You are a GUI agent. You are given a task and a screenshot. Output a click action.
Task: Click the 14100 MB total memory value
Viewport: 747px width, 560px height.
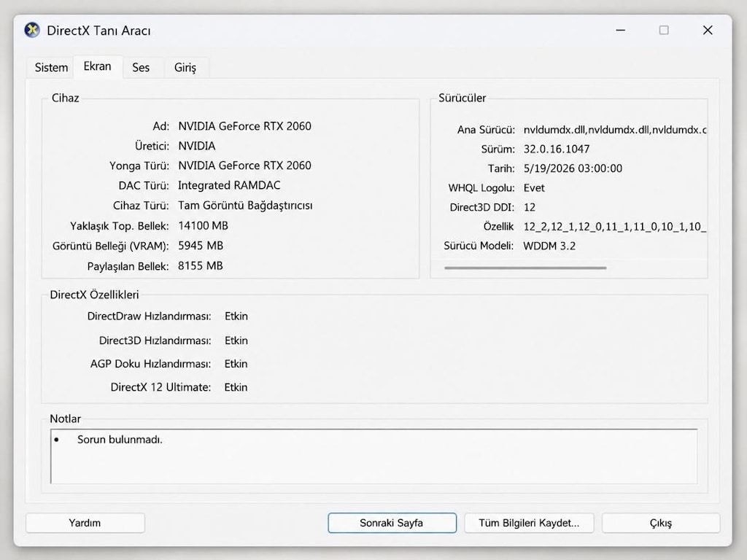point(203,226)
